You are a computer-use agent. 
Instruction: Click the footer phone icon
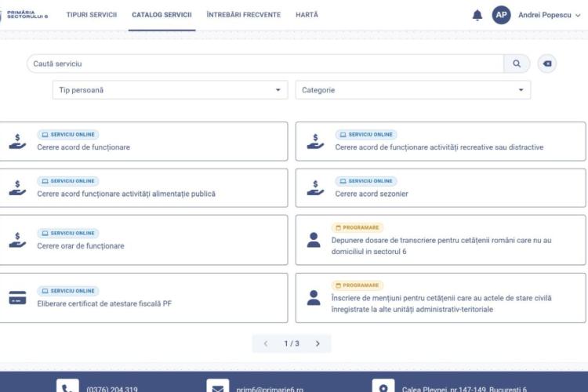coord(67,386)
